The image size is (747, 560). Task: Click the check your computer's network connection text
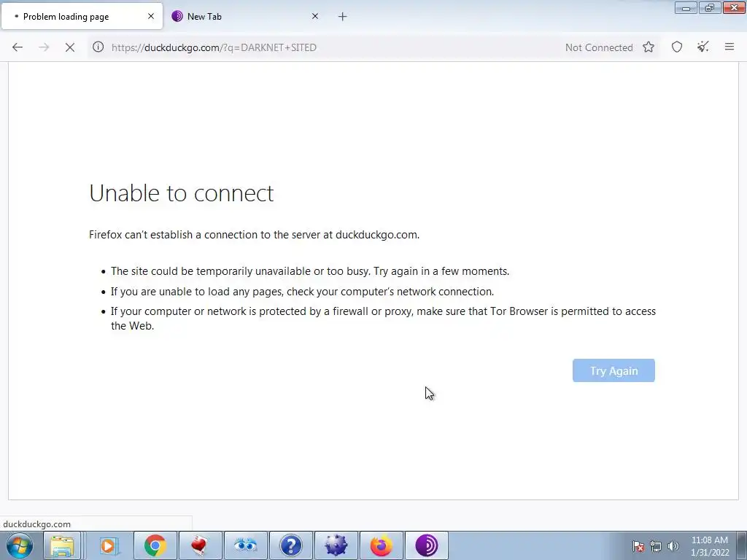click(303, 292)
